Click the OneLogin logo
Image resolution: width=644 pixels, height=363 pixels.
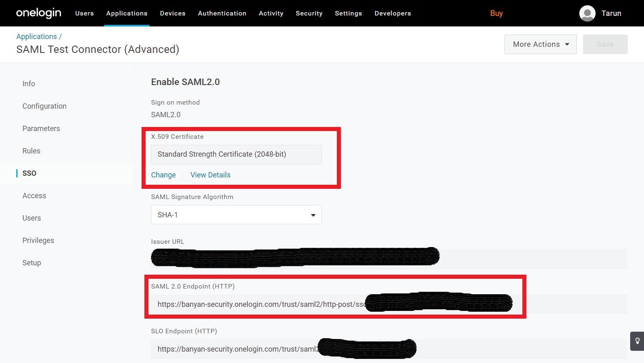pyautogui.click(x=39, y=13)
